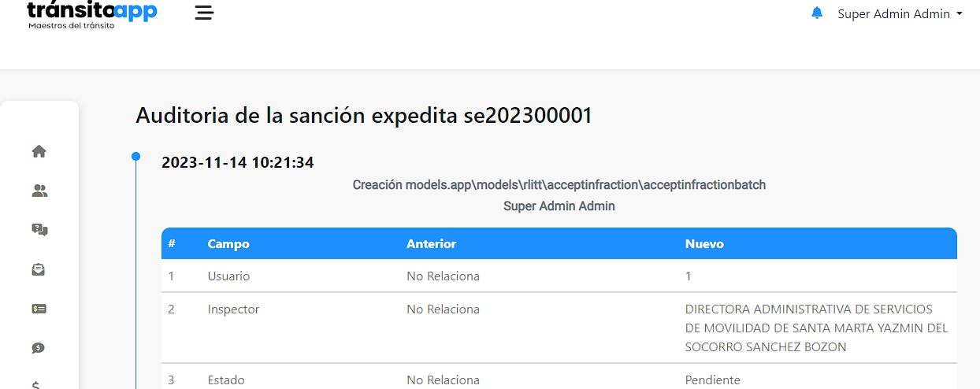Open the dollar speech bubble sidebar icon
980x389 pixels.
click(x=39, y=348)
